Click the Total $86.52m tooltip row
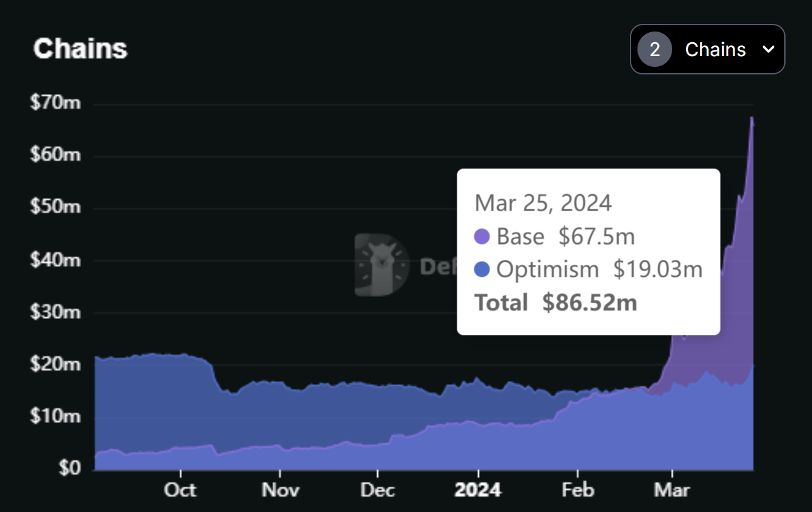This screenshot has height=512, width=812. [556, 303]
